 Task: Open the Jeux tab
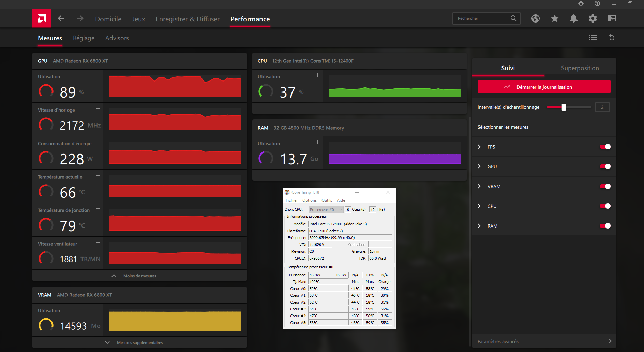point(138,19)
